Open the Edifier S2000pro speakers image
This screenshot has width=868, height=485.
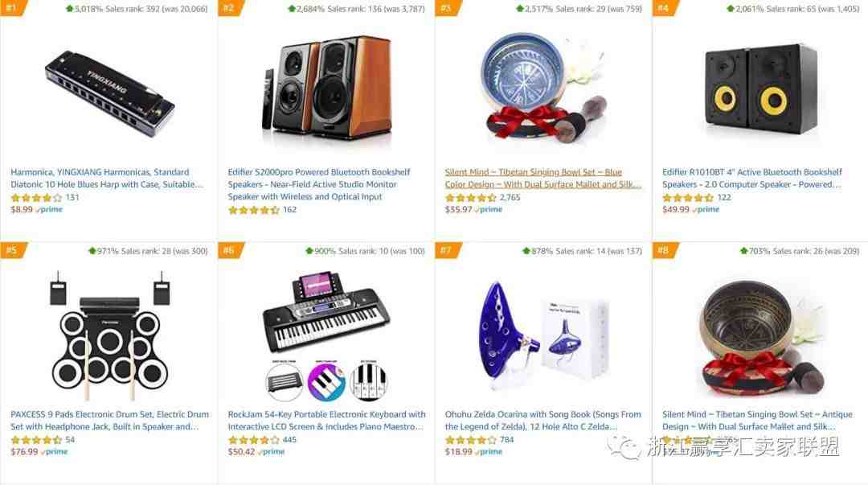tap(326, 92)
